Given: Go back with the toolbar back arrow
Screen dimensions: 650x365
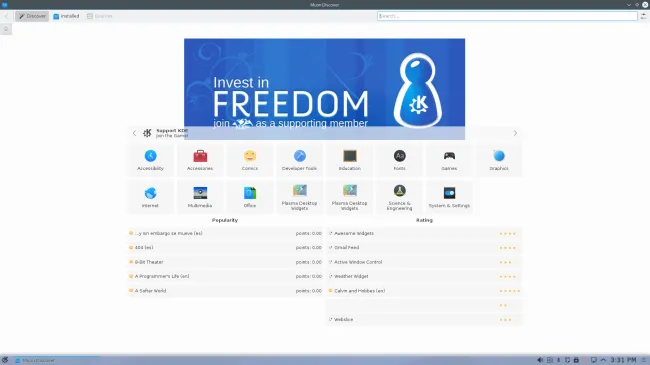Looking at the screenshot, I should click(x=6, y=16).
